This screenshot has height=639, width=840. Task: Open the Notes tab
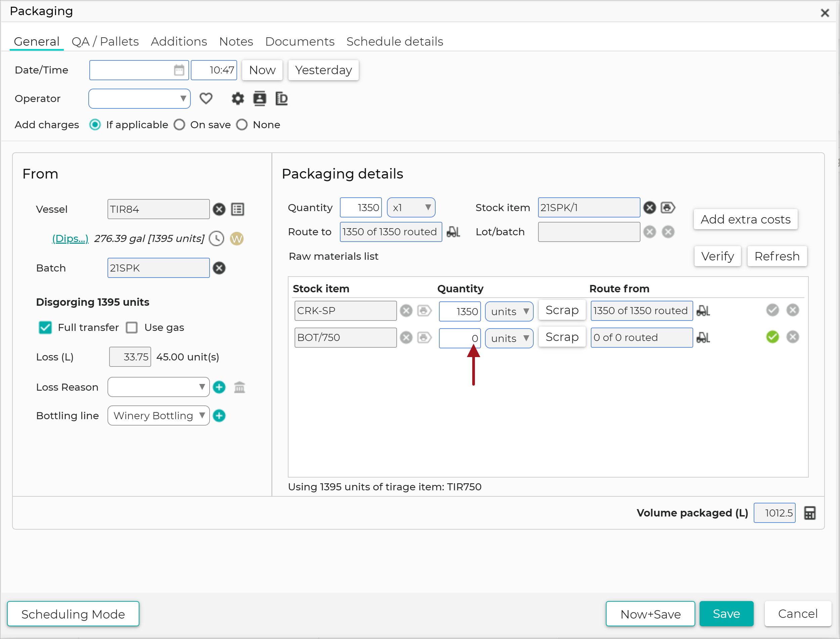click(x=236, y=41)
